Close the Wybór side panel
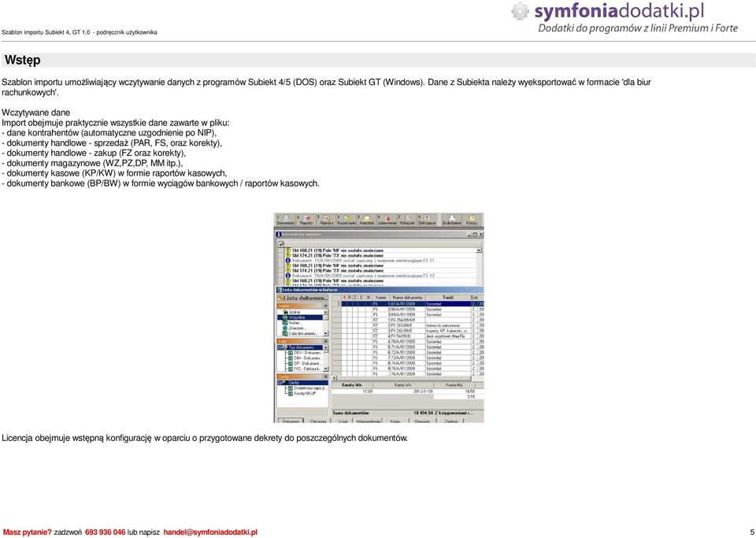Viewport: 756px width, 538px height. pyautogui.click(x=326, y=306)
